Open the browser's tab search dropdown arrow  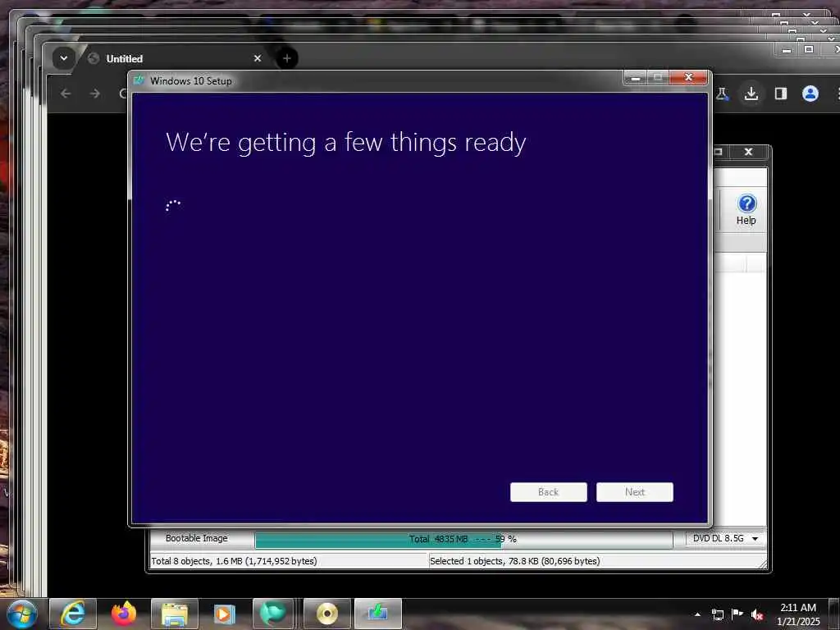(64, 58)
